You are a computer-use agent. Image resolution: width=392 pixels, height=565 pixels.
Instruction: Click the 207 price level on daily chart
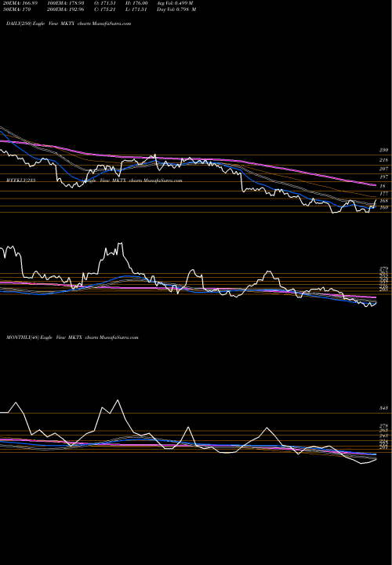(x=383, y=169)
